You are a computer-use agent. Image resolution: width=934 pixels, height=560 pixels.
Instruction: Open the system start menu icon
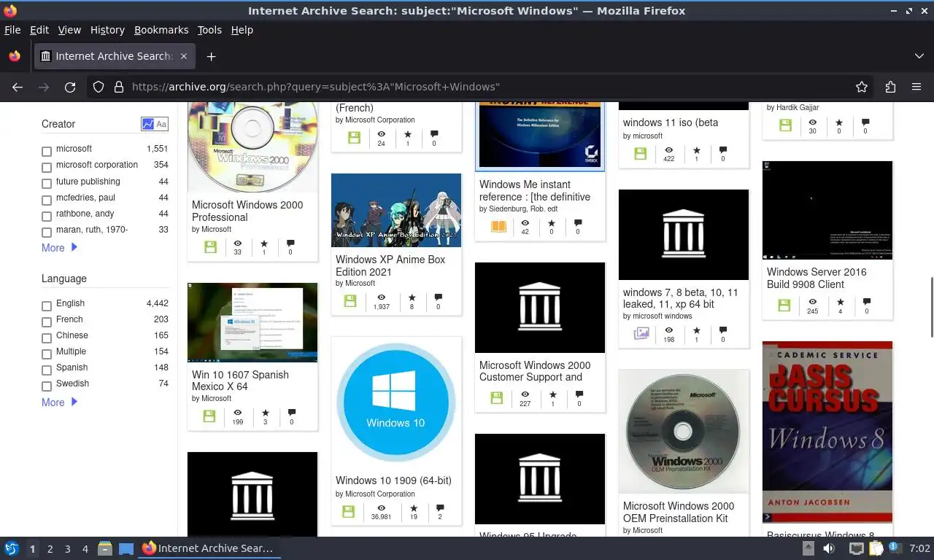12,548
